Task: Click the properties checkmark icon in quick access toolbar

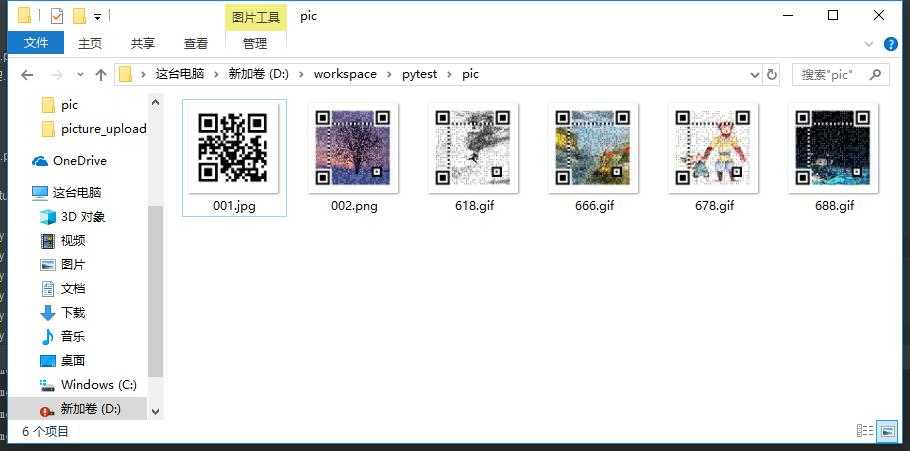Action: (x=57, y=16)
